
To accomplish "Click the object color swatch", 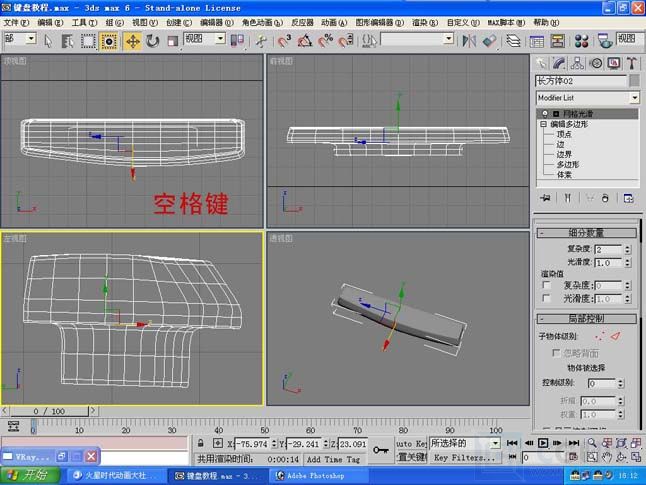I will [x=634, y=81].
